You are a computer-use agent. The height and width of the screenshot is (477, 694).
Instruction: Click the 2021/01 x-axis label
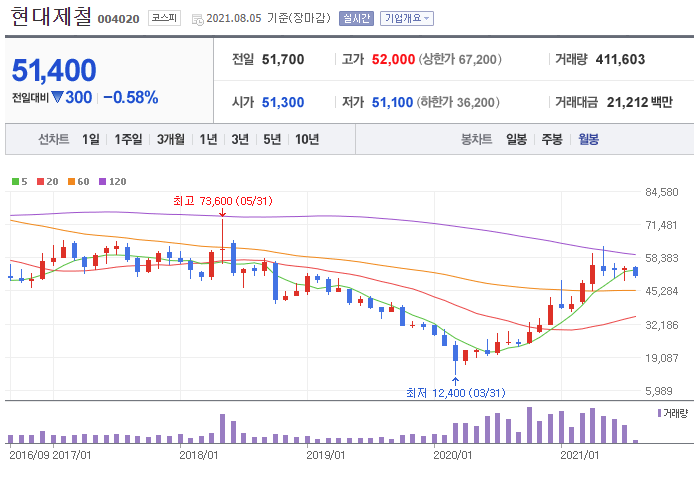tap(579, 455)
